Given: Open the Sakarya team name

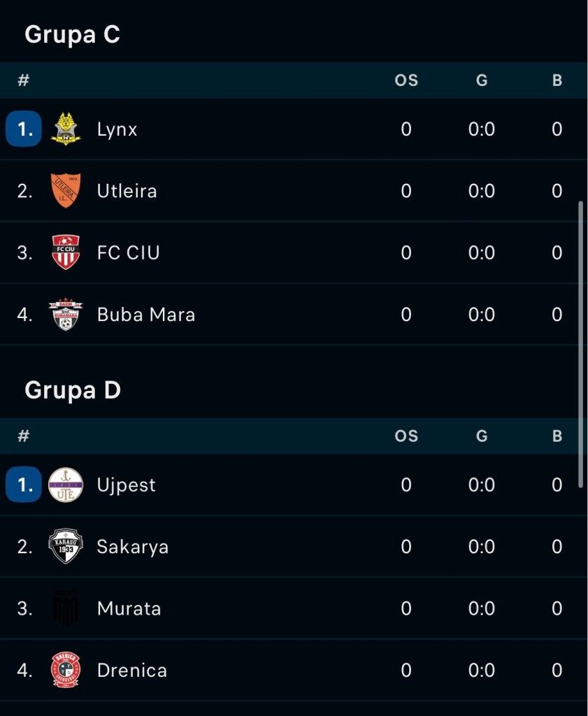Looking at the screenshot, I should pos(132,547).
